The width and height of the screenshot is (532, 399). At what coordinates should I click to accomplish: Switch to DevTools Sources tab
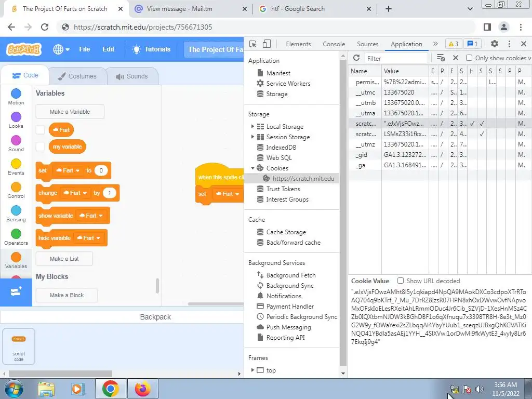[367, 44]
